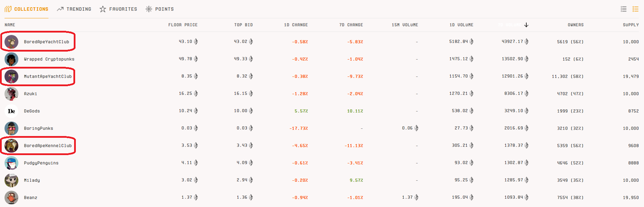Switch to the Trending tab
Viewport: 644px width, 207px height.
pos(74,9)
